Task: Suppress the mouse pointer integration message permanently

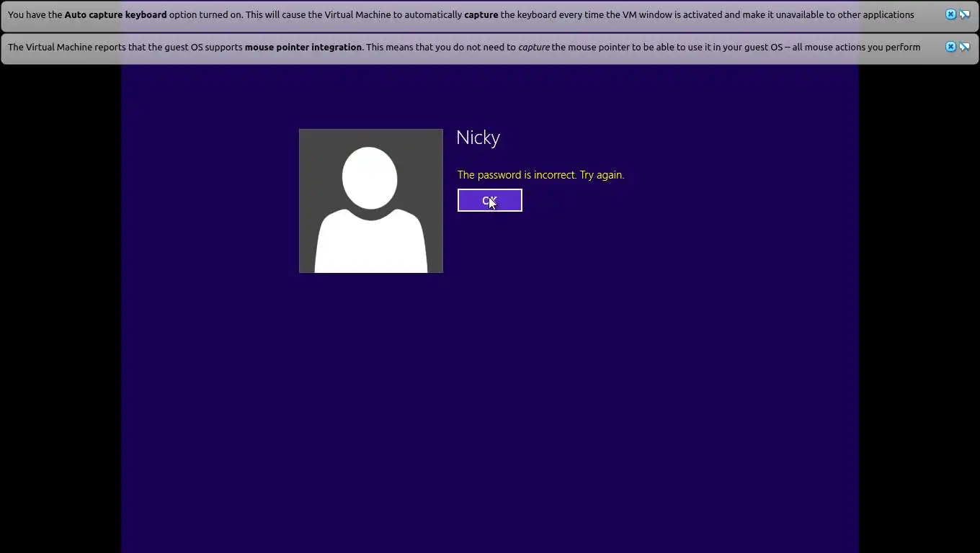Action: click(965, 47)
